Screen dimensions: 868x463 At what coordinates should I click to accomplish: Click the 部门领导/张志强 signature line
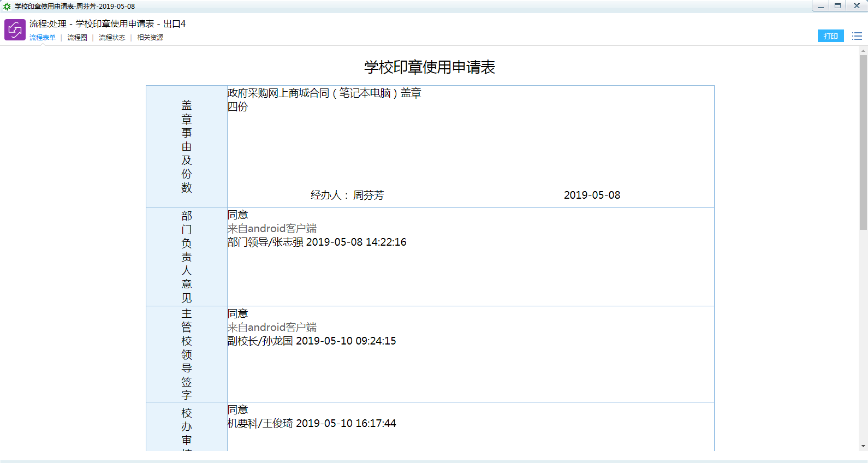click(x=317, y=242)
